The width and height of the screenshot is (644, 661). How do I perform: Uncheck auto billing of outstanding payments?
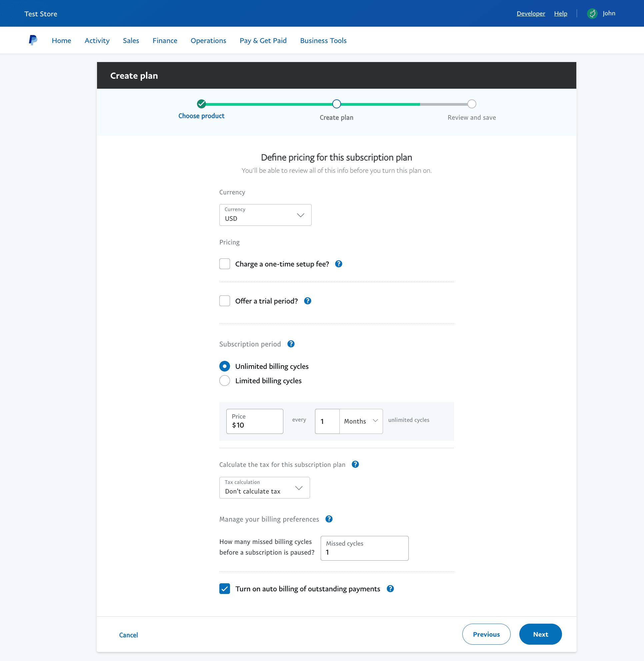point(225,589)
